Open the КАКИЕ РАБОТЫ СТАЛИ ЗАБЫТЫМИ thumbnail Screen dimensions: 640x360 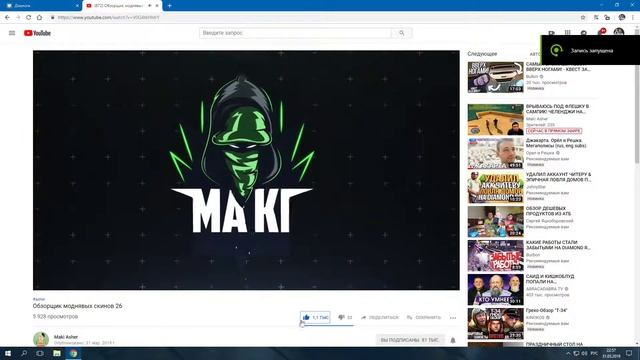point(496,256)
